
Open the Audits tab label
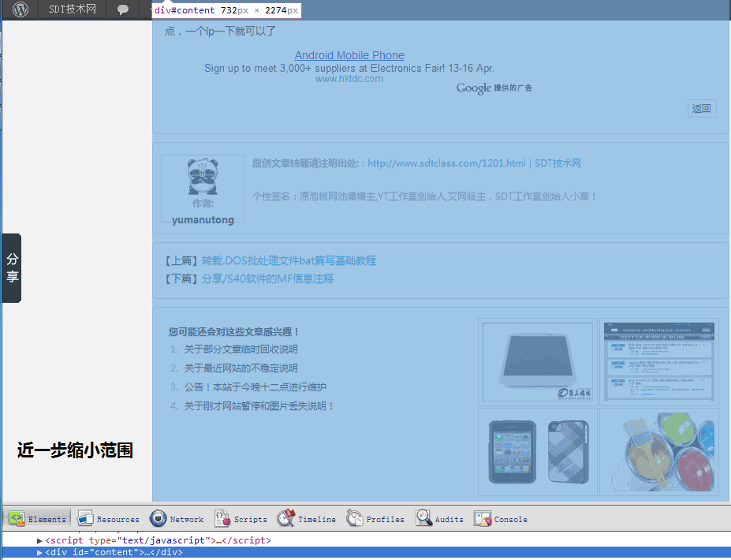449,520
